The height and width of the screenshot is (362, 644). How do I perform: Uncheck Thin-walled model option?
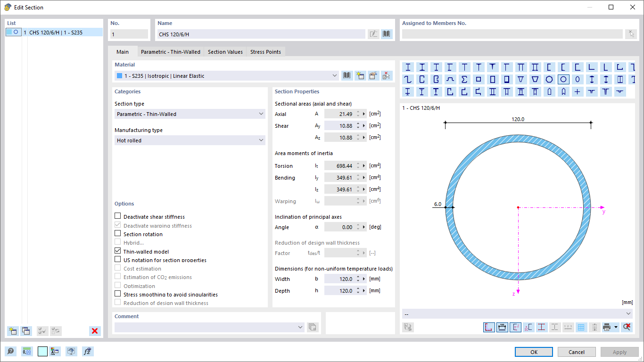[x=118, y=251]
